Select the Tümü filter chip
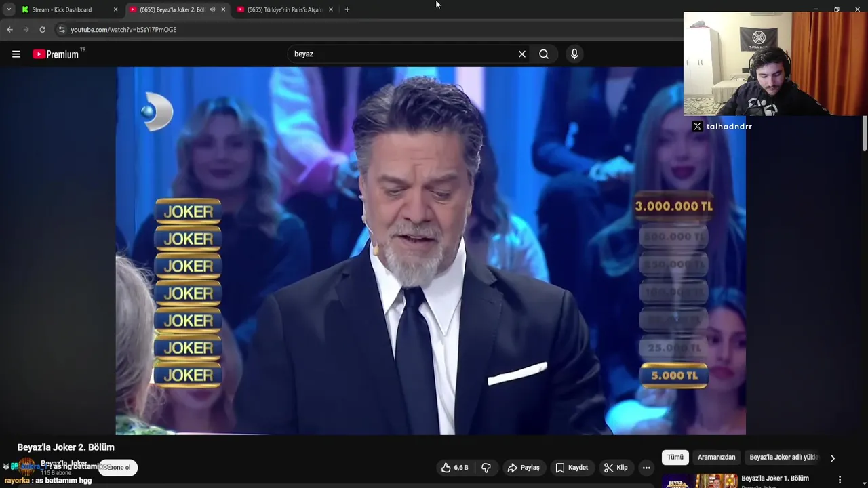The width and height of the screenshot is (868, 488). pyautogui.click(x=675, y=457)
